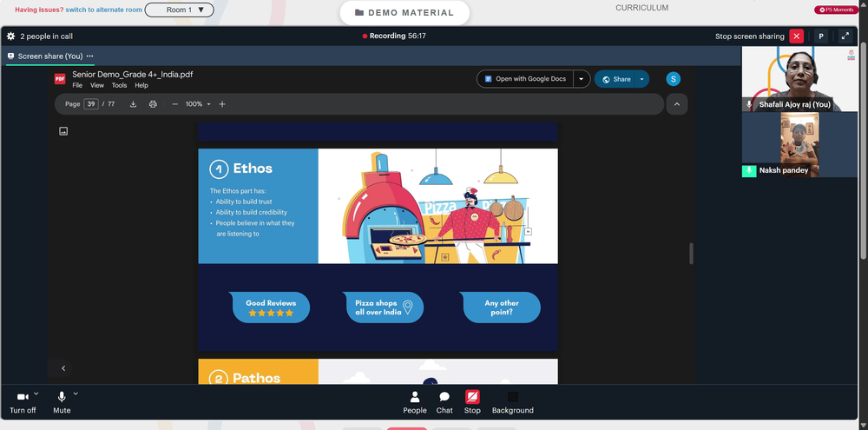Open the Demo Material folder button
868x430 pixels.
pyautogui.click(x=404, y=13)
